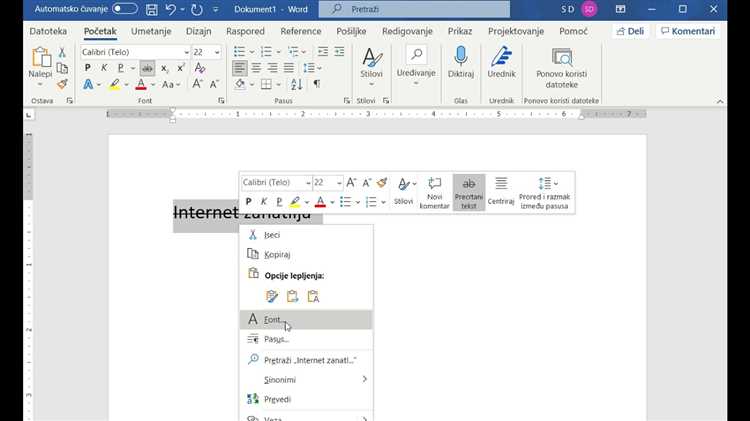
Task: Open the Quick Access Toolbar customize arrow
Action: (x=216, y=9)
